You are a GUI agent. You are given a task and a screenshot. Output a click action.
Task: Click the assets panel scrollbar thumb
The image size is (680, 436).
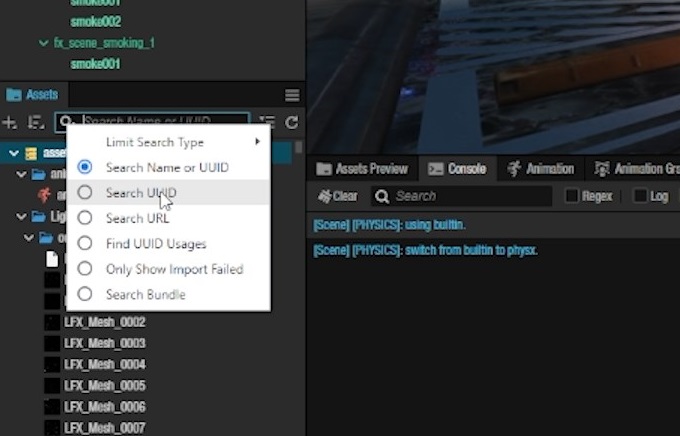tap(299, 148)
